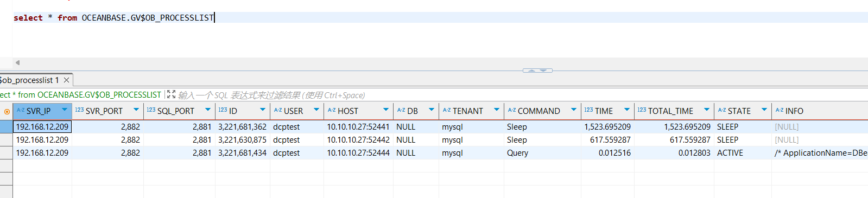Viewport: 868px width, 198px height.
Task: Open ID column filter dropdown arrow
Action: pos(263,110)
